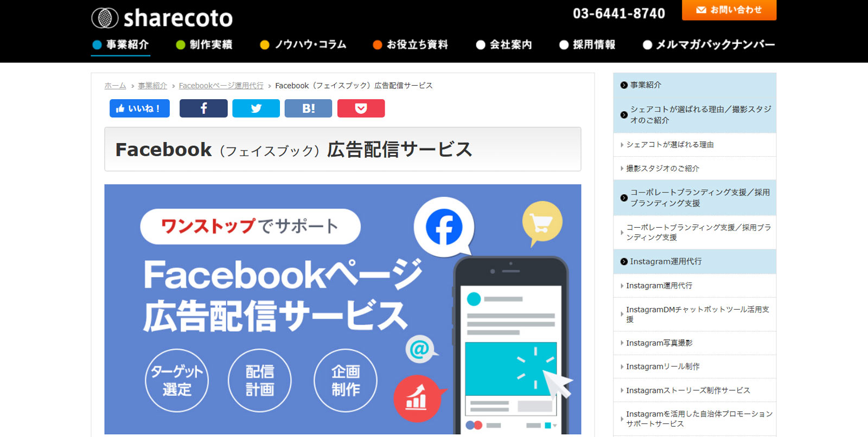Click the envelope お問い合わせ button

coord(729,10)
